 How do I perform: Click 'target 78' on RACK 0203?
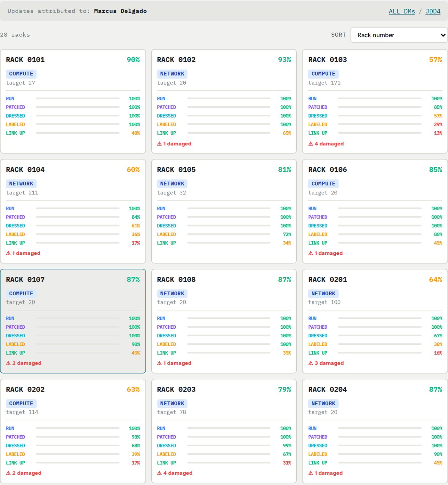pyautogui.click(x=172, y=412)
